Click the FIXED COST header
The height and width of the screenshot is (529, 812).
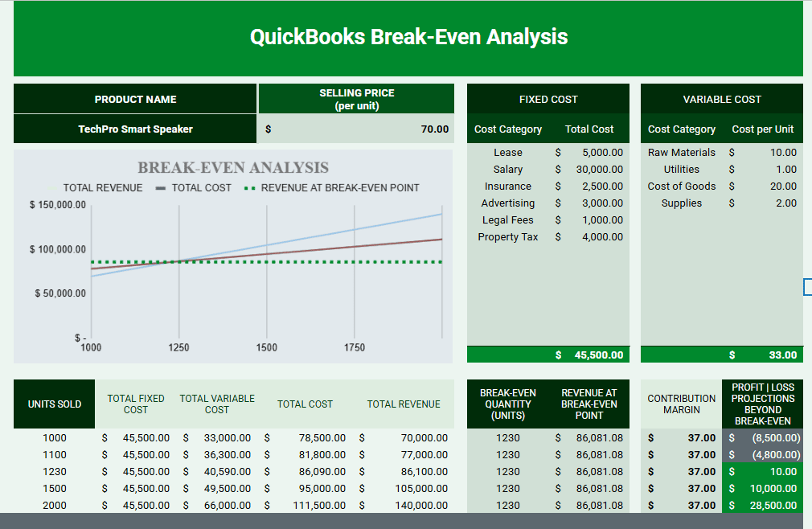[x=547, y=99]
